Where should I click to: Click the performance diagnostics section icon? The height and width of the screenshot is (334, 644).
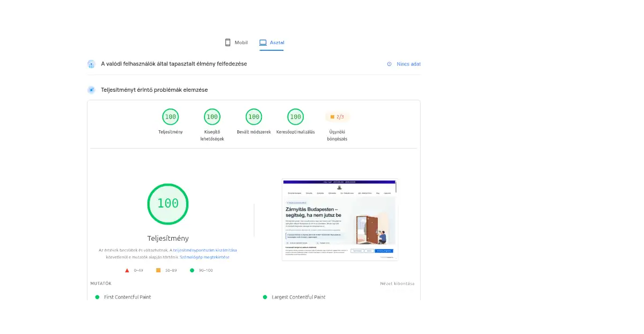[91, 90]
